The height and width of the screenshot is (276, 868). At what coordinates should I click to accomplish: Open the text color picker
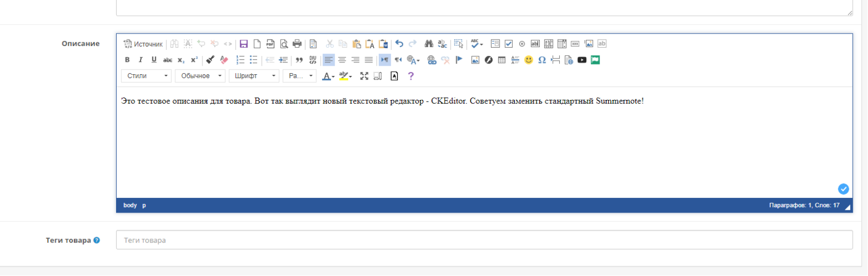click(328, 76)
